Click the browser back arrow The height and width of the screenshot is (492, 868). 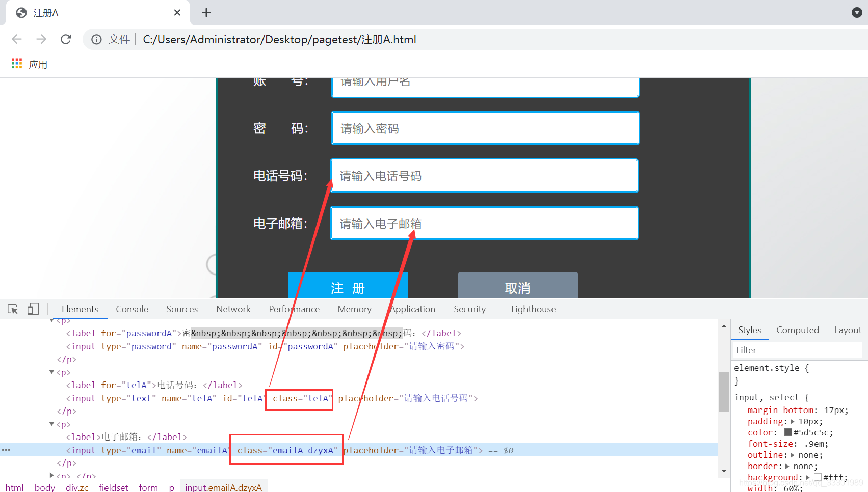pos(17,39)
